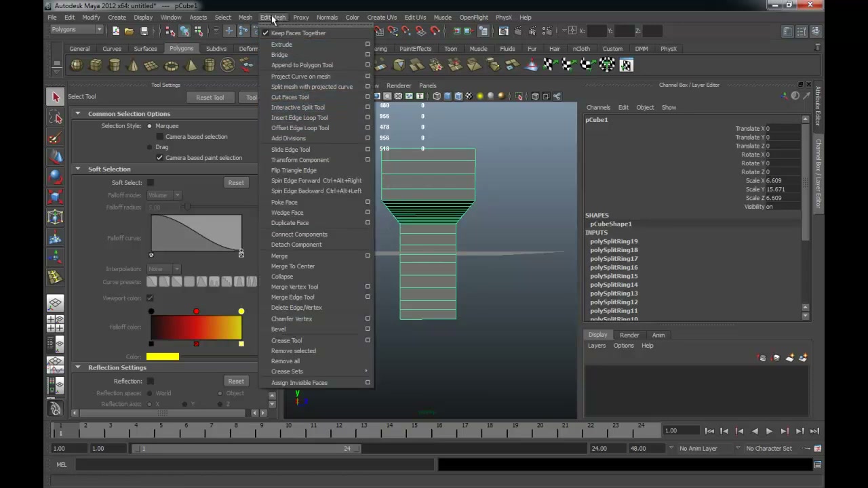Activate the Paint Selection tool
Viewport: 868px width, 488px height.
click(x=56, y=138)
